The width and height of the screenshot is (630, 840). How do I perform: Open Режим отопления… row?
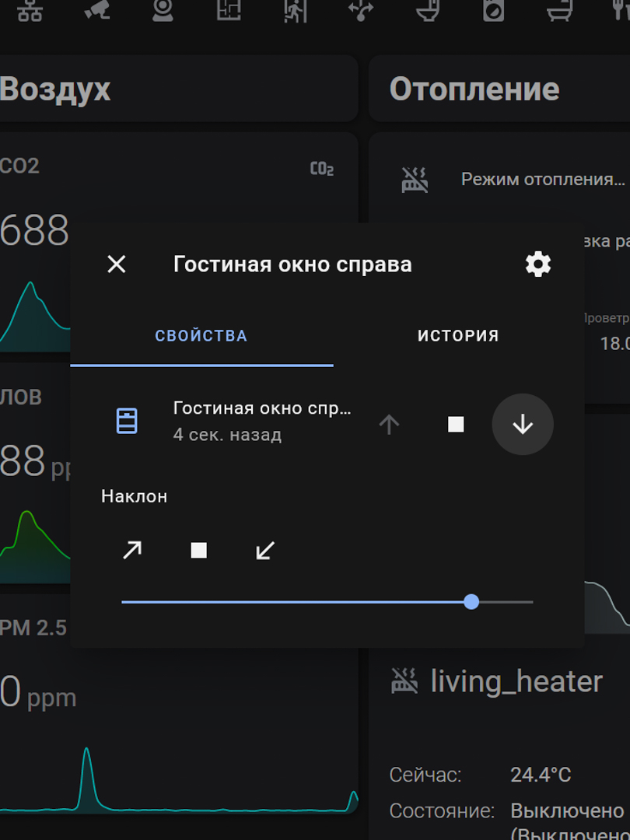[x=543, y=179]
